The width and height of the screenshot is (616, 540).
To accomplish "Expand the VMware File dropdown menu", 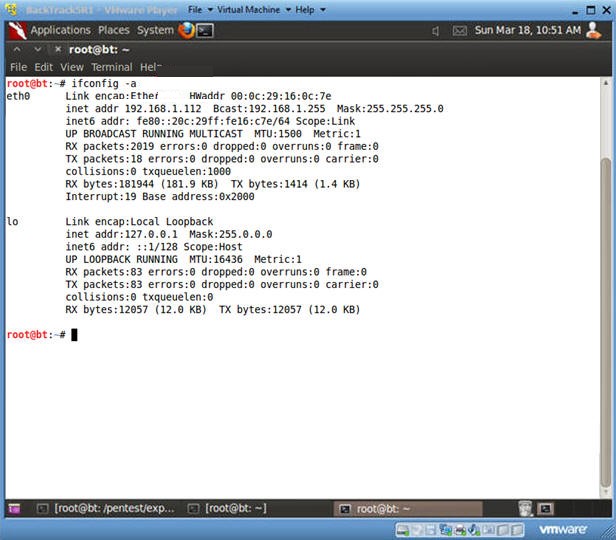I will pyautogui.click(x=199, y=9).
